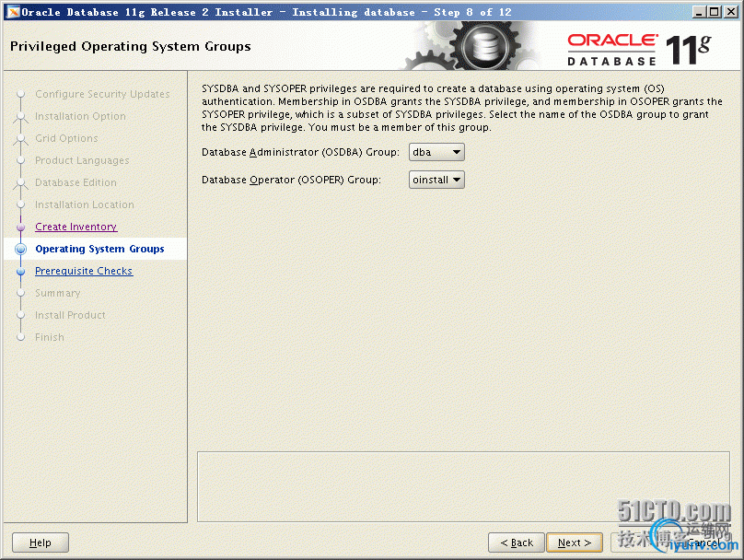This screenshot has height=560, width=744.
Task: Jump to the Prerequisite Checks step
Action: (x=84, y=271)
